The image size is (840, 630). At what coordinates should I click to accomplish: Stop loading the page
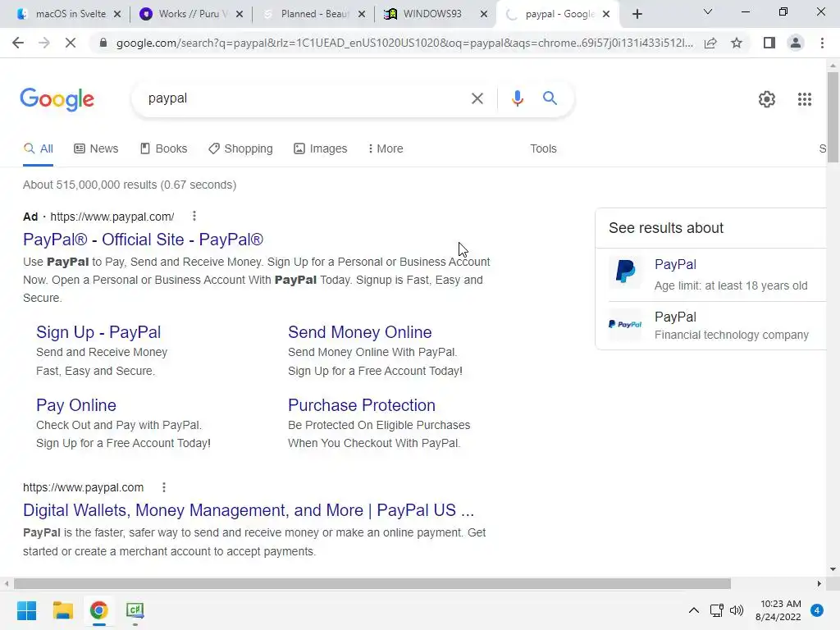point(71,43)
